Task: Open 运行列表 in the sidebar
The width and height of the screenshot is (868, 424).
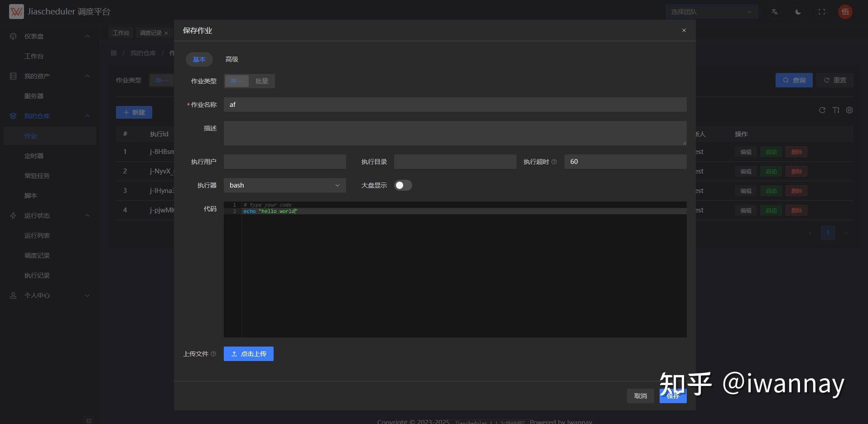Action: pyautogui.click(x=37, y=236)
